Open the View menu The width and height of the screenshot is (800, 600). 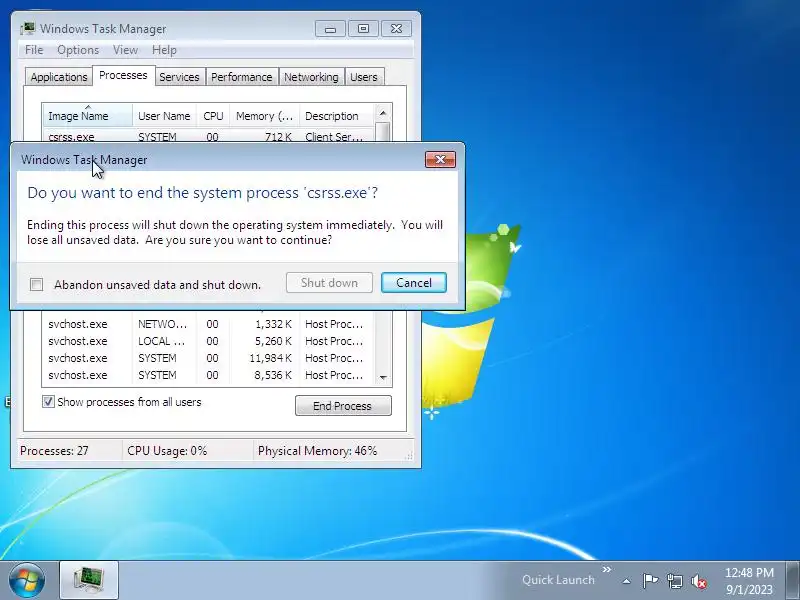click(126, 50)
